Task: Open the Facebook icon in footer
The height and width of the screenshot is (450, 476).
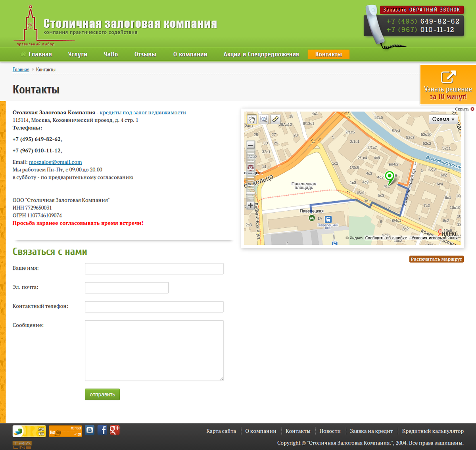Action: point(102,430)
